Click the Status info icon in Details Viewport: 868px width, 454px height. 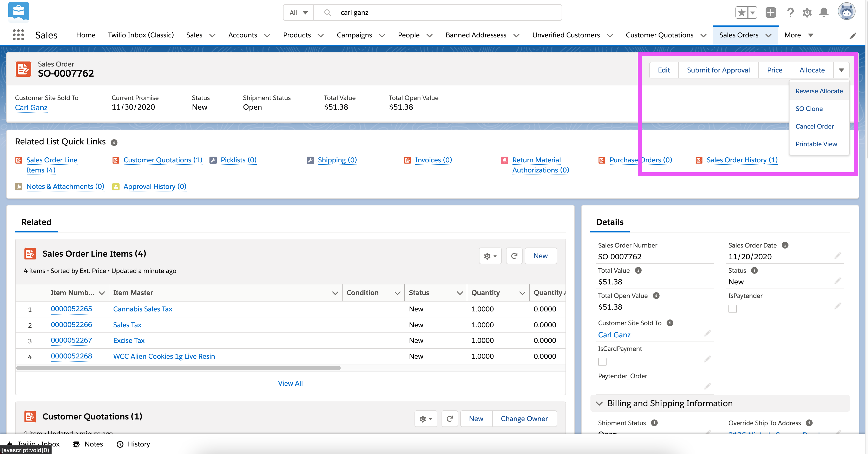(x=755, y=270)
